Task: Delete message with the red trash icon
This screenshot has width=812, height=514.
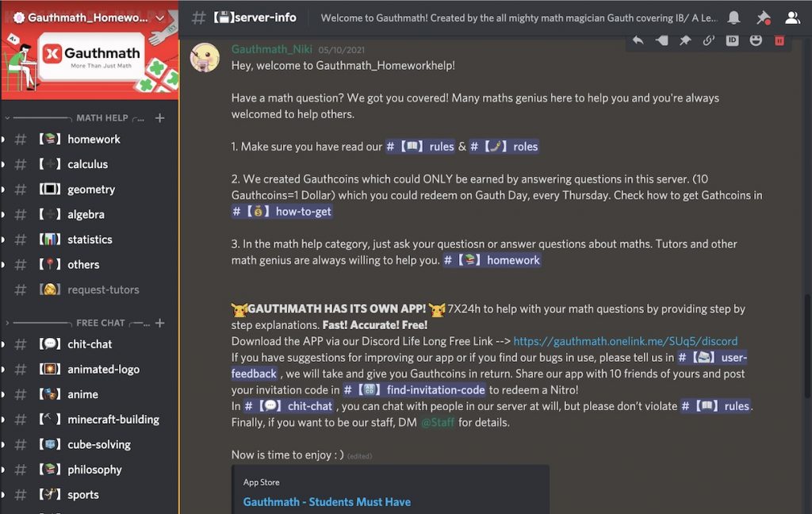Action: pyautogui.click(x=779, y=40)
